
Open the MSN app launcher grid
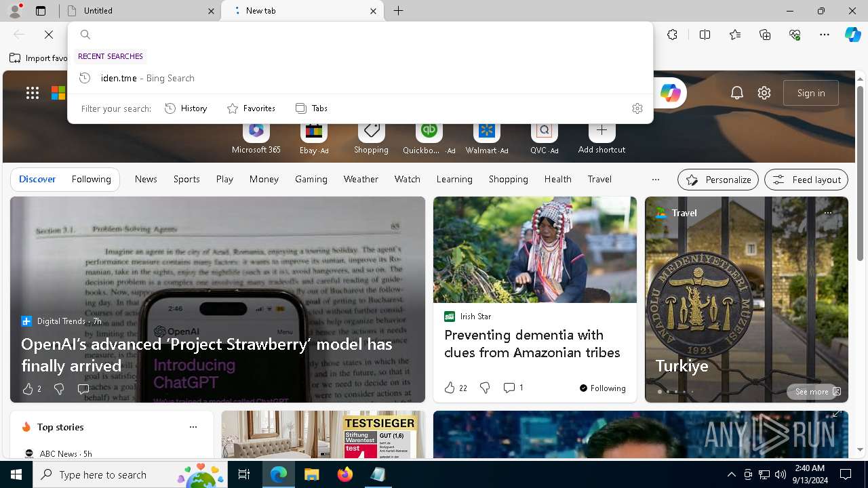click(33, 93)
